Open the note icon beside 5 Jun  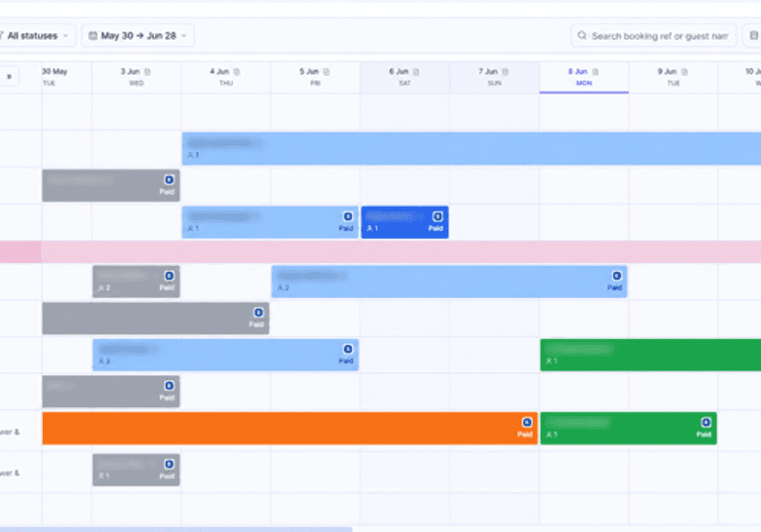click(326, 71)
